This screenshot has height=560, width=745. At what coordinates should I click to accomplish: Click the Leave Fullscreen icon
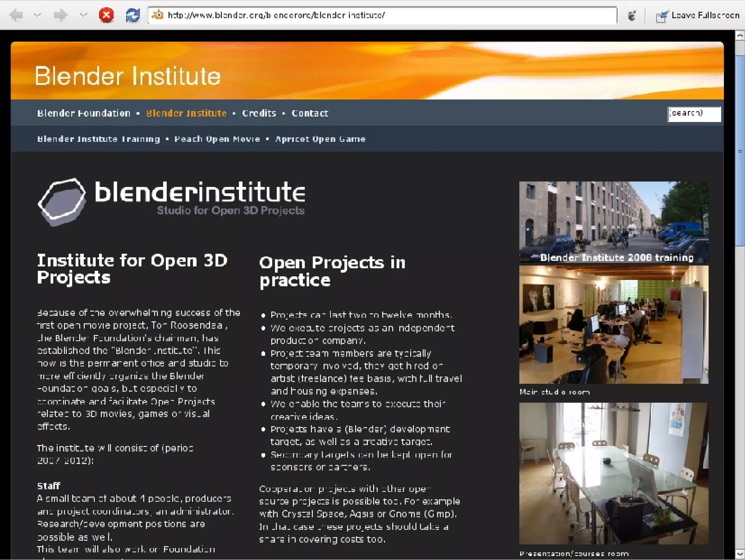pyautogui.click(x=662, y=16)
